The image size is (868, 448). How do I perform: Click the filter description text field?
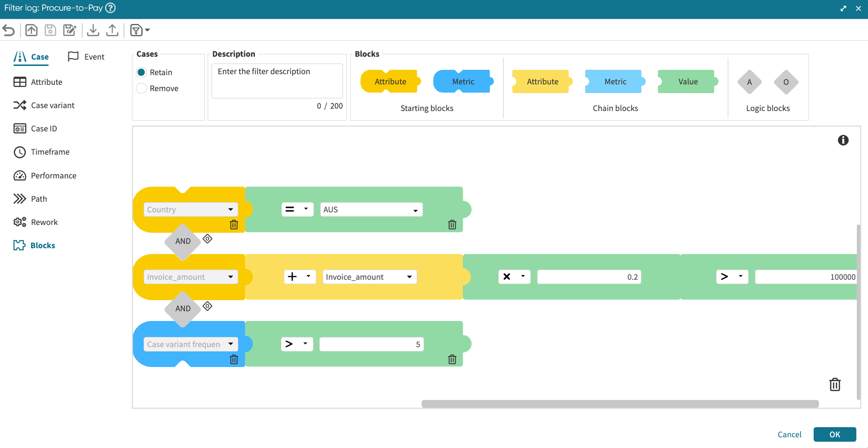[x=277, y=80]
